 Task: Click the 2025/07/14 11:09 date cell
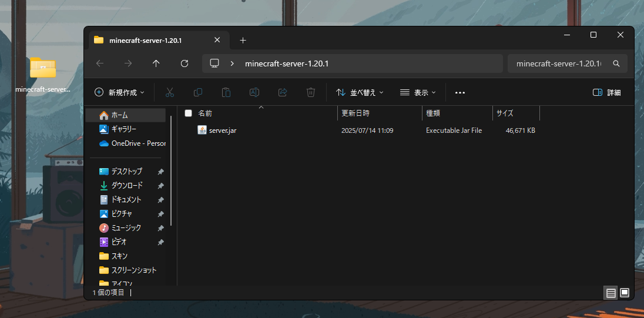coord(367,130)
